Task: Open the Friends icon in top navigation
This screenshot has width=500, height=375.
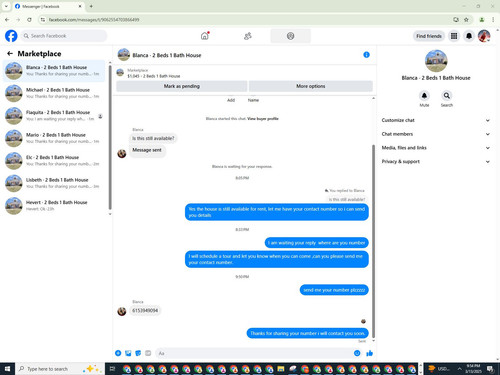Action: coord(248,36)
